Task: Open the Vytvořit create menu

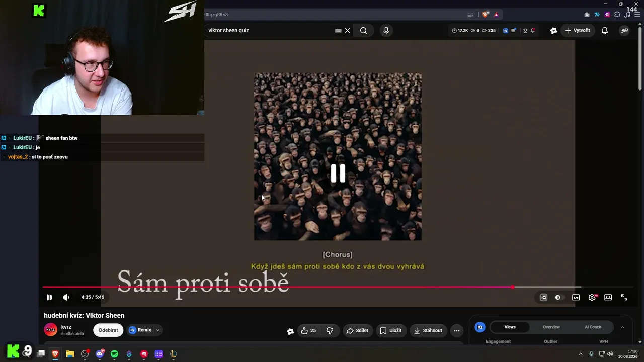Action: click(577, 30)
